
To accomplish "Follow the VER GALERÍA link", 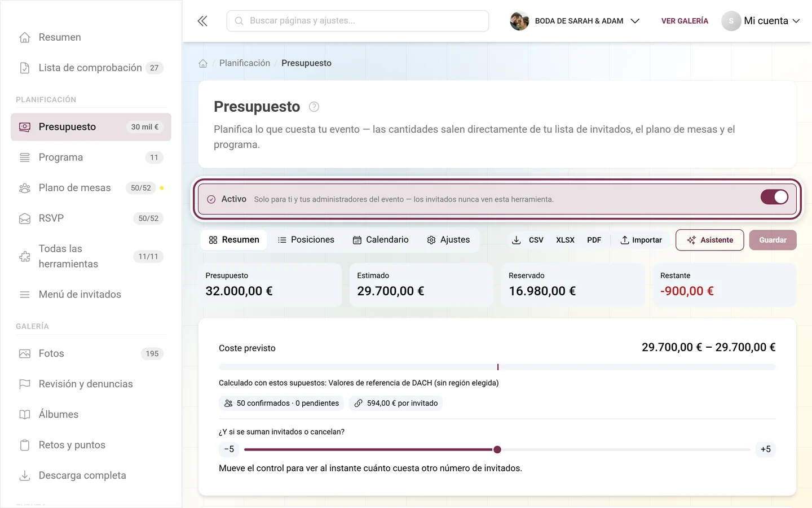I will coord(685,21).
